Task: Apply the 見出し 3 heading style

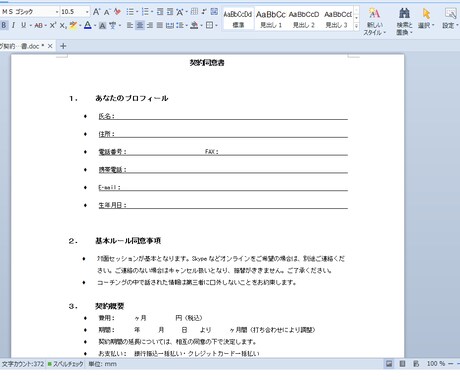Action: click(x=337, y=19)
